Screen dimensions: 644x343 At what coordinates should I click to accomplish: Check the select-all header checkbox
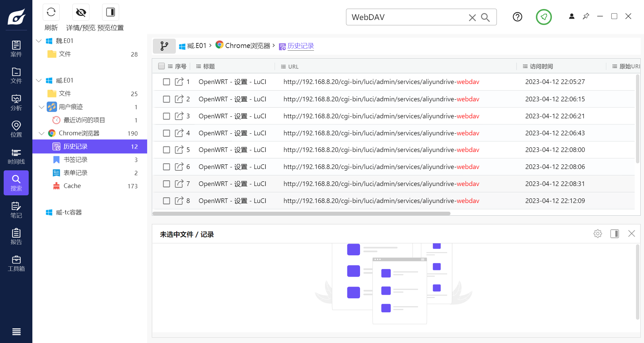pos(162,66)
